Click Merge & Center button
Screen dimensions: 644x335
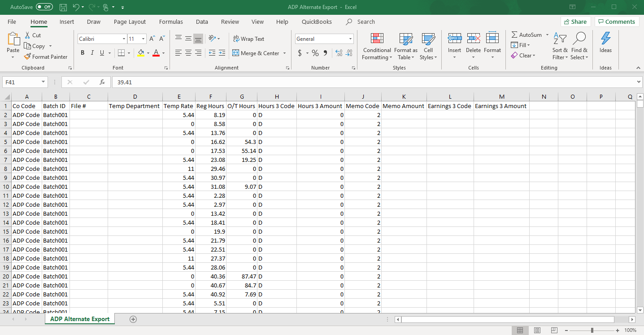pos(256,53)
